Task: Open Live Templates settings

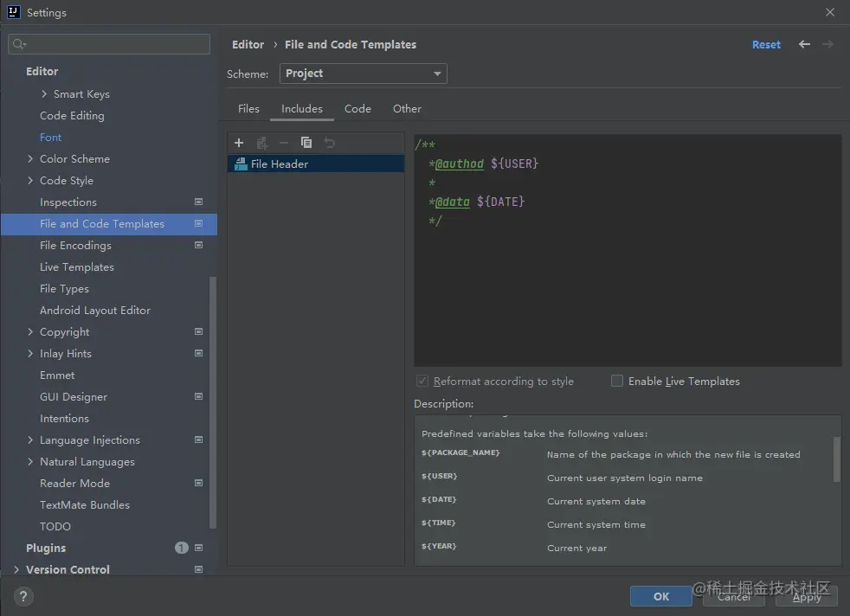Action: (77, 267)
